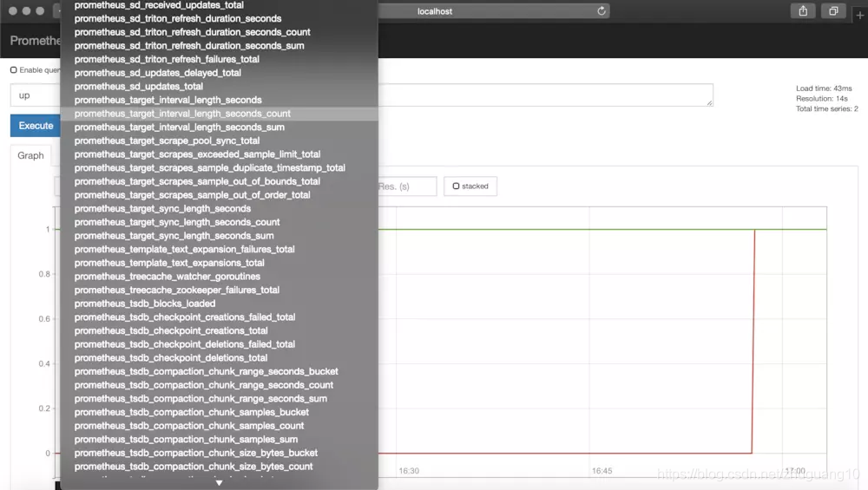The height and width of the screenshot is (490, 868).
Task: Run the query with Execute
Action: coord(36,126)
